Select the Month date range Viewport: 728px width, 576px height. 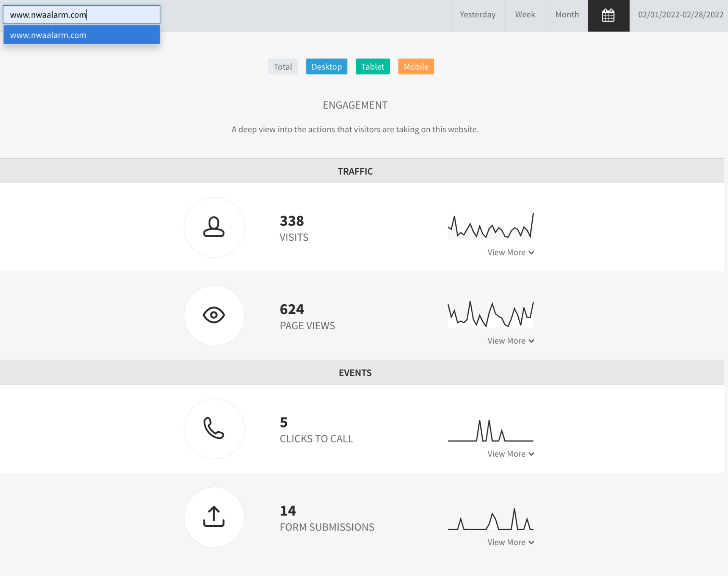coord(566,15)
